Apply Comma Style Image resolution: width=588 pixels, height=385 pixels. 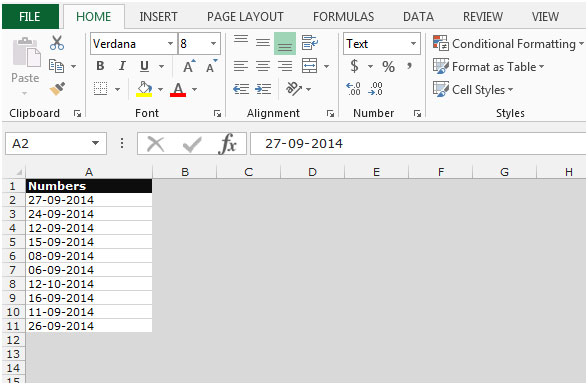tap(410, 66)
